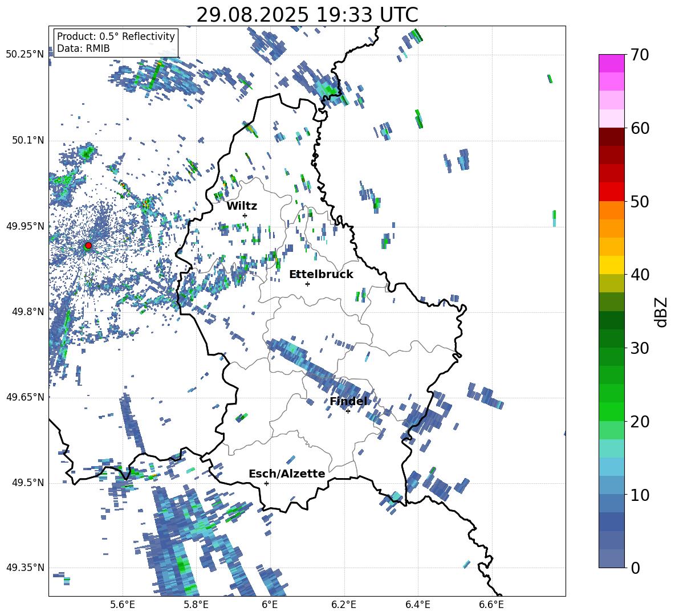This screenshot has width=675, height=616.
Task: Click the Esch/Alzette station cross marker
Action: coord(266,483)
